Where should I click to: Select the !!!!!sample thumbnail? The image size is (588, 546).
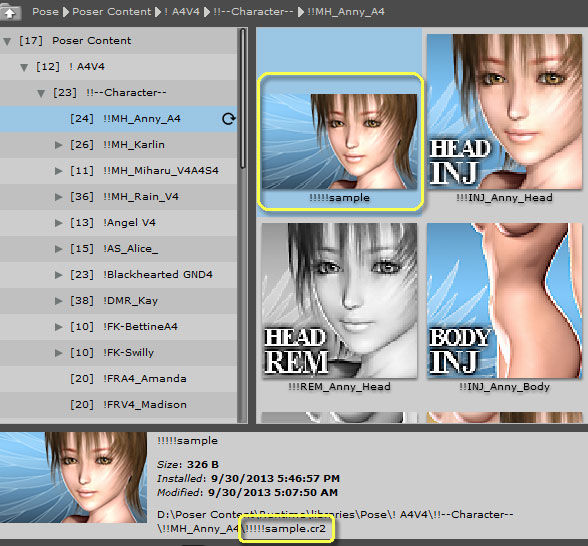tap(340, 141)
